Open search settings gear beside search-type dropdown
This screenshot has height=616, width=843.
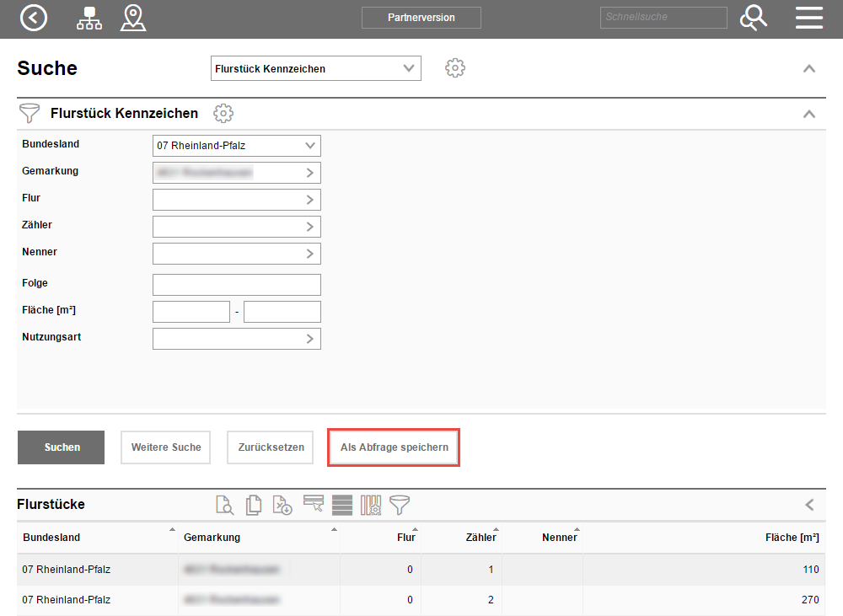[455, 68]
